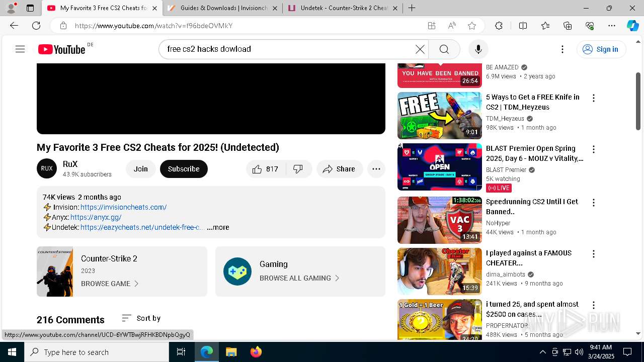This screenshot has height=362, width=644.
Task: Start voice search with microphone
Action: click(x=478, y=49)
